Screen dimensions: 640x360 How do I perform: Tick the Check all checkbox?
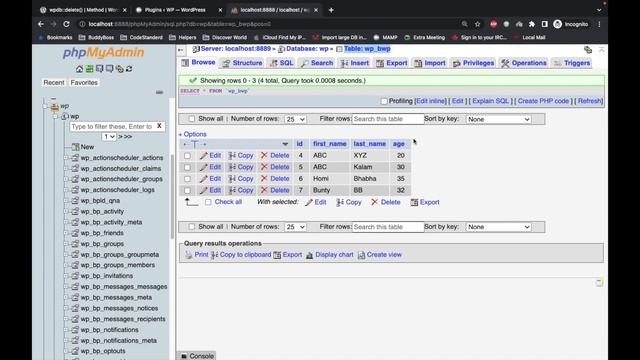[x=208, y=202]
